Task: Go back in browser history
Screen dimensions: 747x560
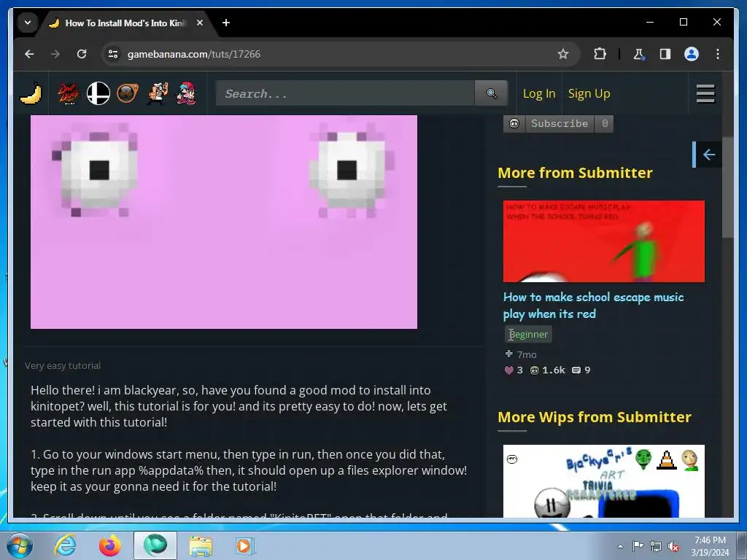Action: (29, 54)
